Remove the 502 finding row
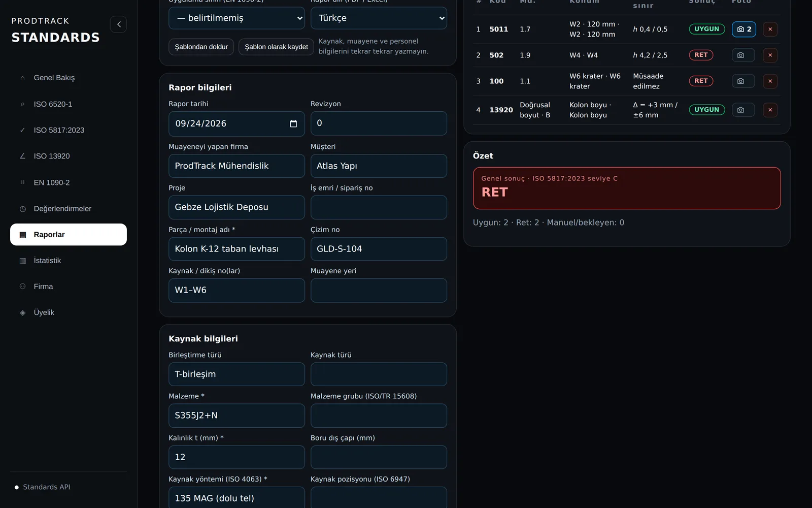 click(770, 55)
